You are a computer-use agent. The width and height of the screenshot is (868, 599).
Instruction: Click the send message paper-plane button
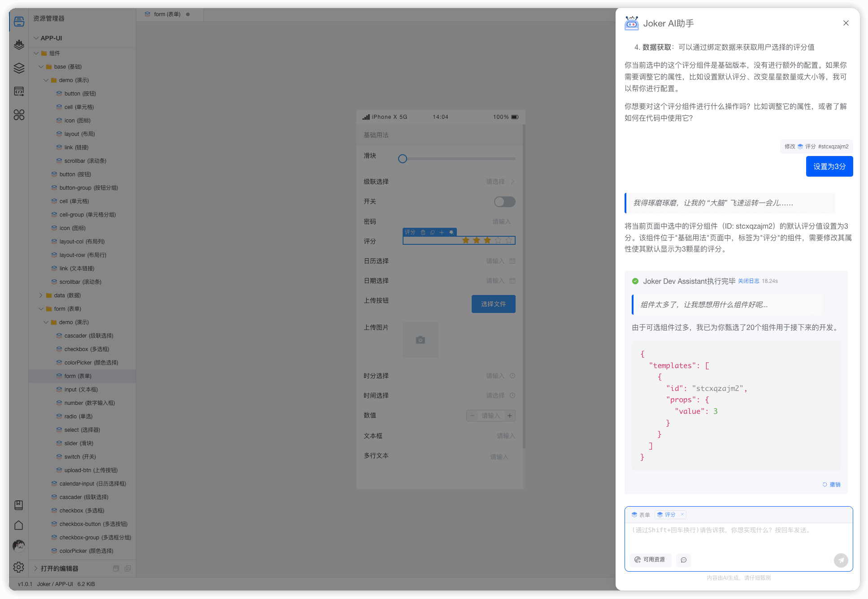click(841, 560)
